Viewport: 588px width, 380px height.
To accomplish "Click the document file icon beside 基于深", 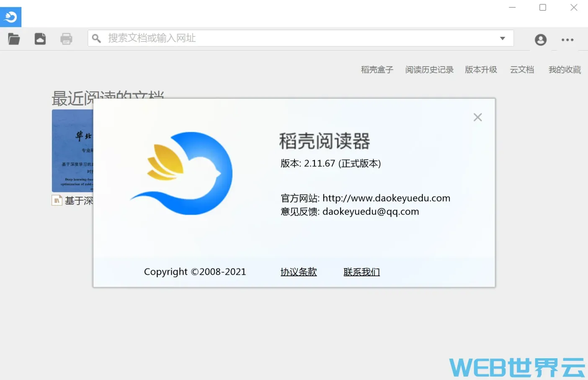I will pos(57,200).
